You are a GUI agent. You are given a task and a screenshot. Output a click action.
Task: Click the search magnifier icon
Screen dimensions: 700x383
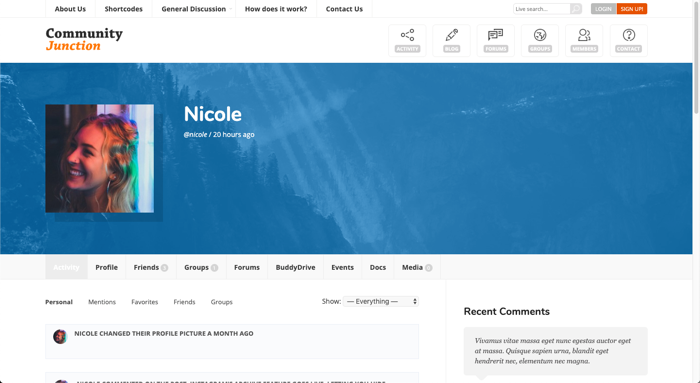(x=576, y=9)
